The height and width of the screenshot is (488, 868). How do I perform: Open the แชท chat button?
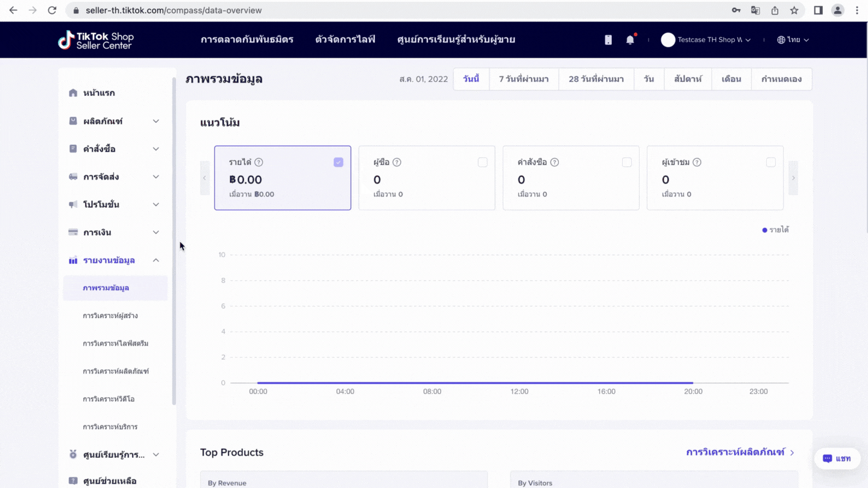point(837,458)
